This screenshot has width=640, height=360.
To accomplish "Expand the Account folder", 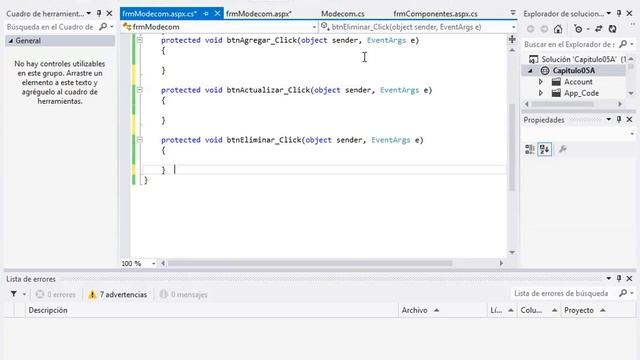I will pyautogui.click(x=541, y=82).
